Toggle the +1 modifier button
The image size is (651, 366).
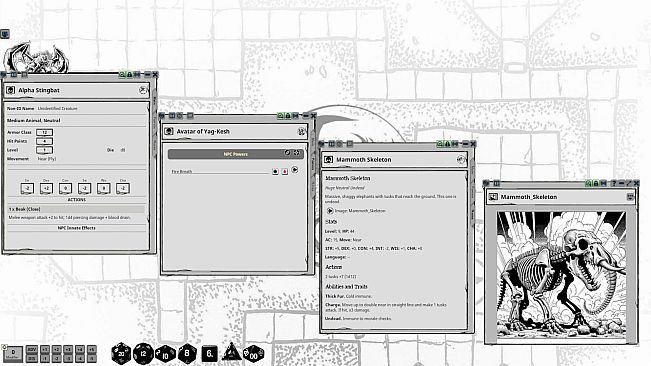click(x=45, y=349)
